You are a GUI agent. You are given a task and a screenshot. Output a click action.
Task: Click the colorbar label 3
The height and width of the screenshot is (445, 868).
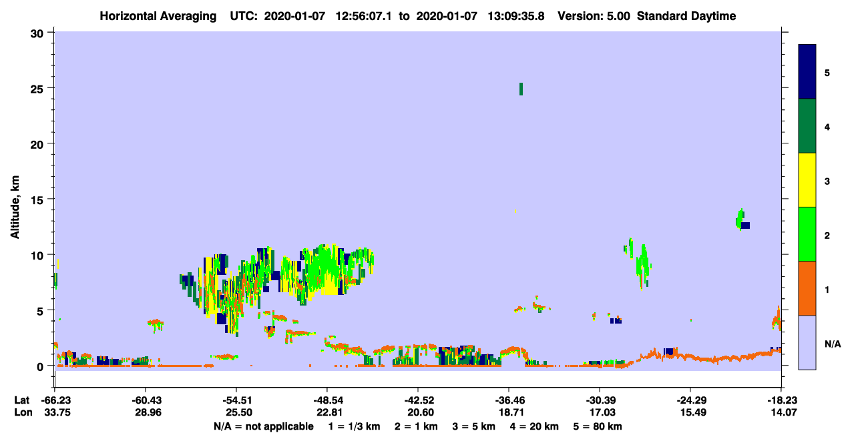pos(827,181)
